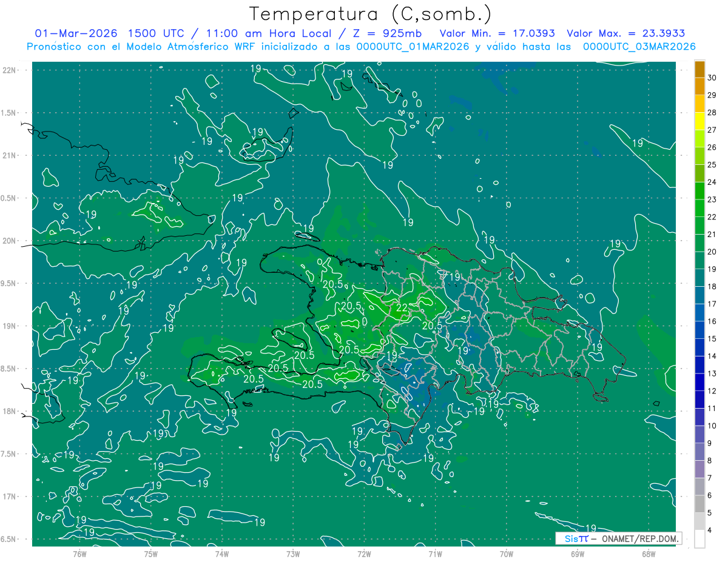Pick the white swatch below colorbar label 4

tap(699, 539)
